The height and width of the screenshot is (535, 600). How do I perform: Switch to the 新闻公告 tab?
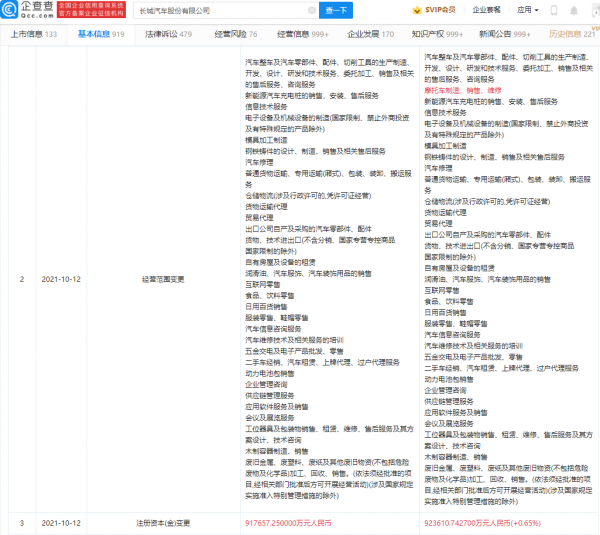click(505, 34)
